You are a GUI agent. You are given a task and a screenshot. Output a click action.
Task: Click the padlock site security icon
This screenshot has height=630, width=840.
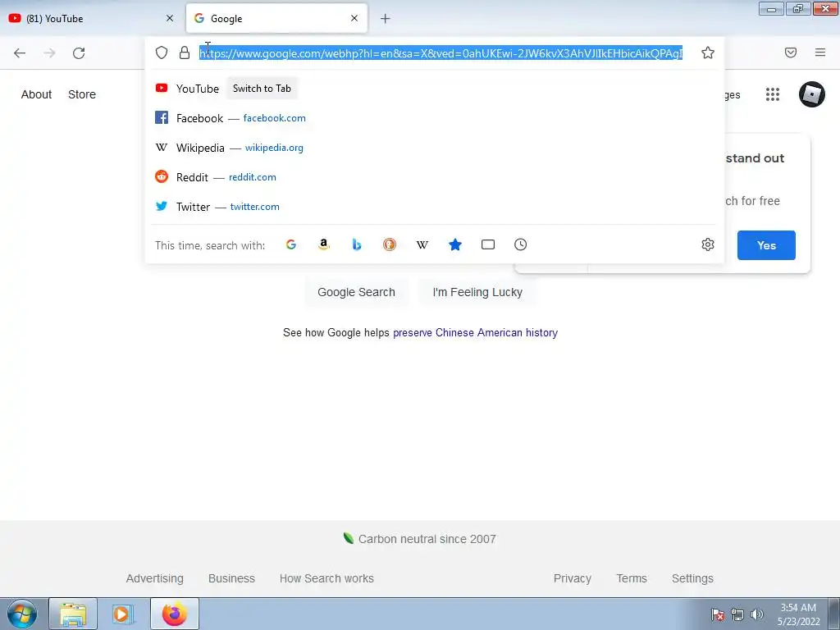click(185, 52)
